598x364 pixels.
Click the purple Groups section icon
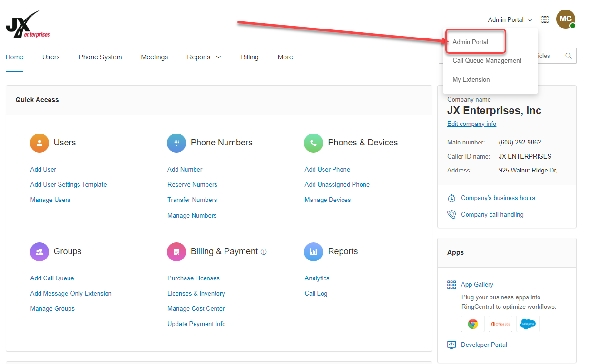(39, 252)
